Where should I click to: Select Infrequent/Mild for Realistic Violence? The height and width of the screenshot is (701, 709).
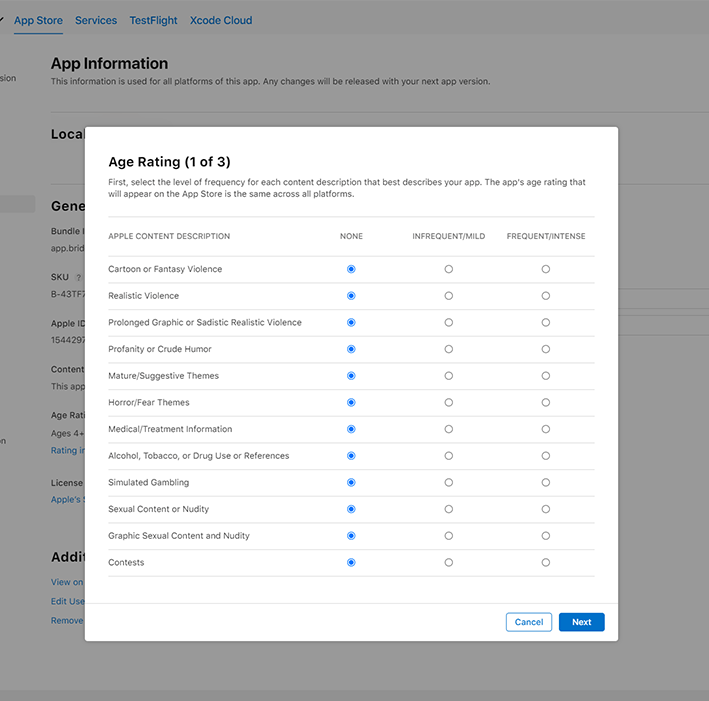point(449,296)
